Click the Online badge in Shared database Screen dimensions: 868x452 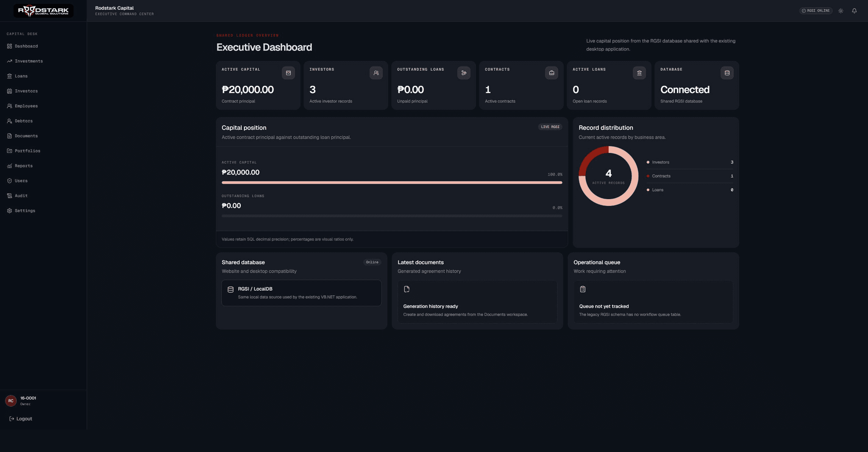[x=372, y=262]
